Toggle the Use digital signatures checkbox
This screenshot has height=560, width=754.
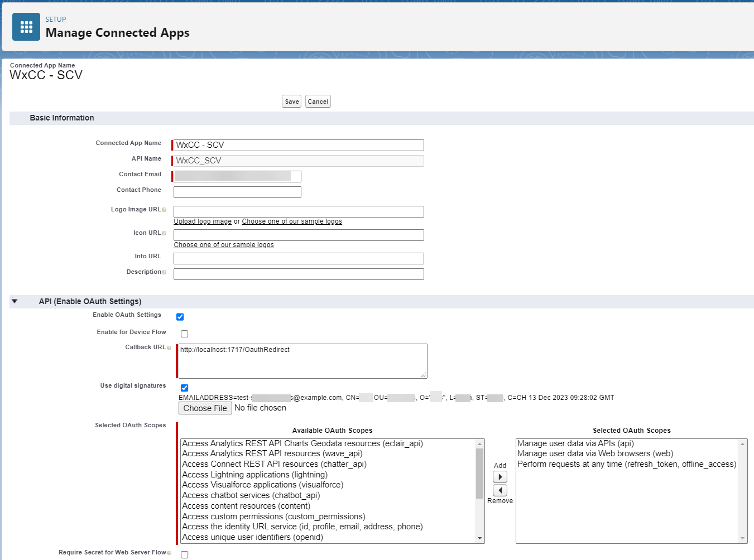[185, 388]
